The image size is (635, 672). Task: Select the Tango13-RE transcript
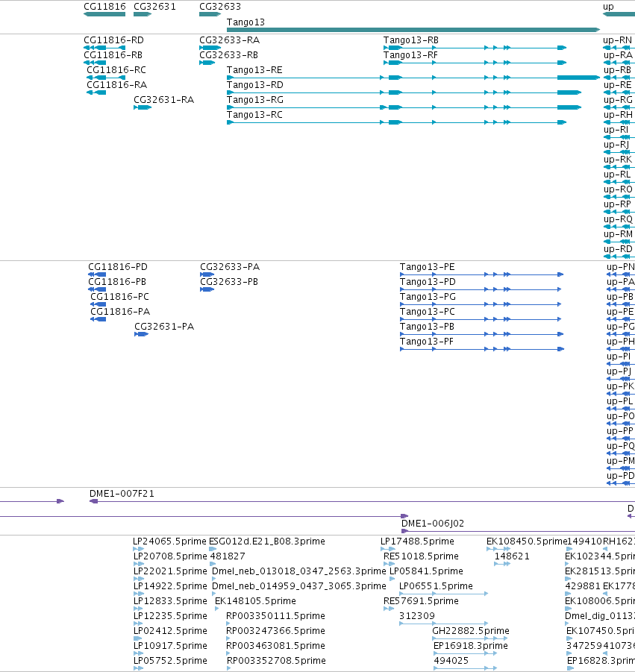tap(254, 70)
